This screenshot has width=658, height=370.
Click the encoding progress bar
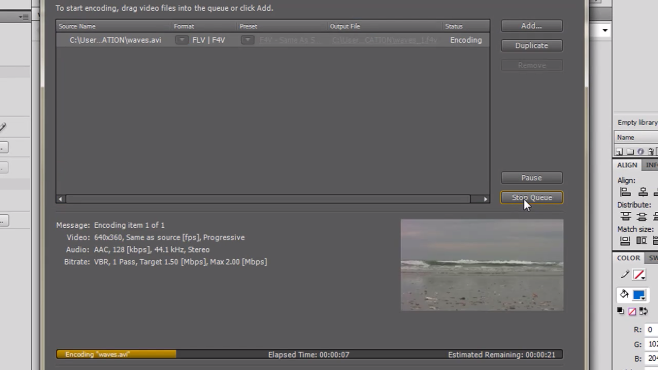tap(309, 354)
